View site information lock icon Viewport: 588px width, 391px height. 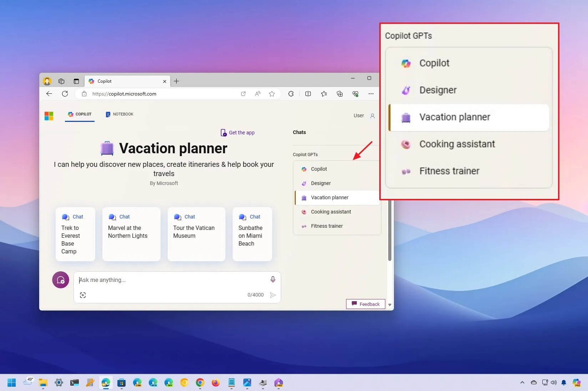[84, 94]
